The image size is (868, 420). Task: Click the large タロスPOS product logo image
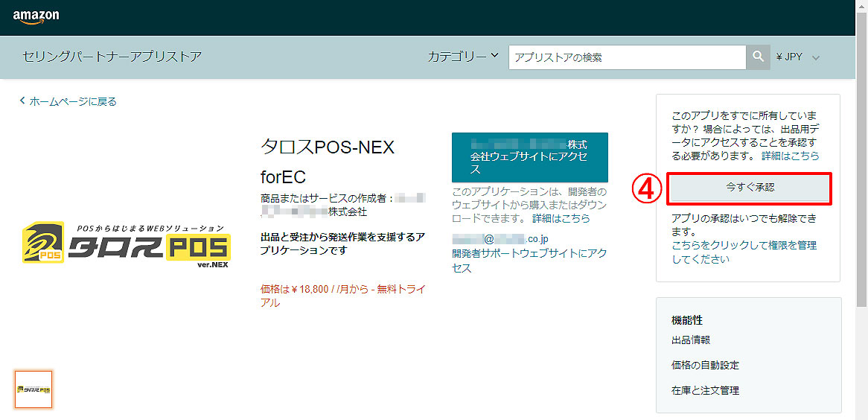coord(125,244)
